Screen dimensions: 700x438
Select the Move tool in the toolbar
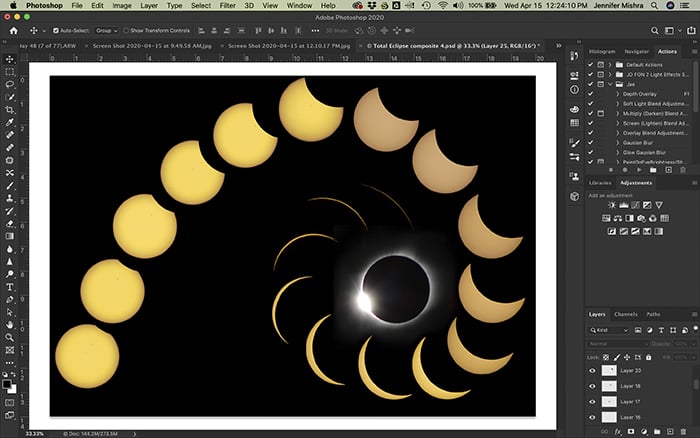[x=9, y=59]
